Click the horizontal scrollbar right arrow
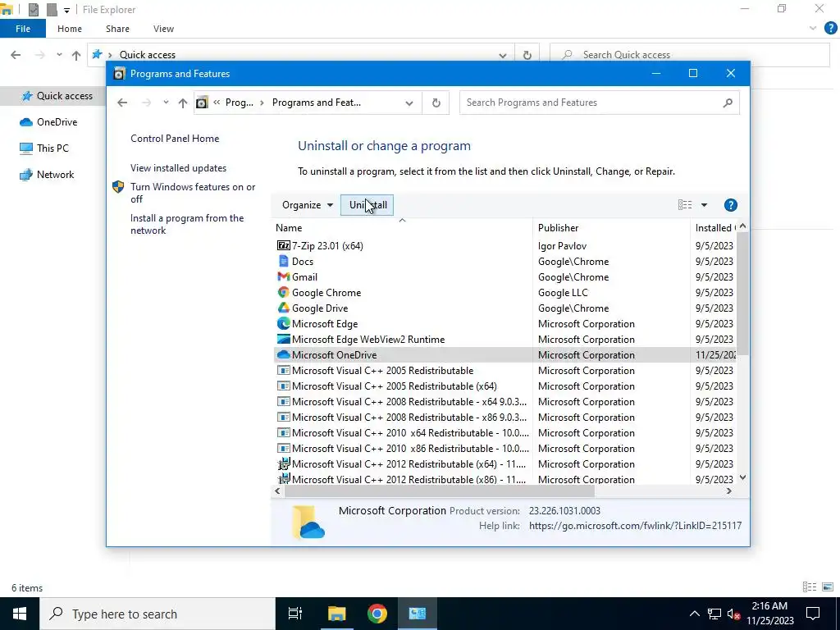This screenshot has height=630, width=840. 728,491
